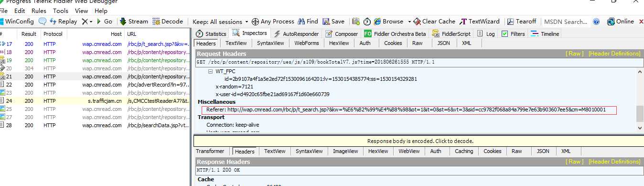Collapse the WT_FPC tree node
The image size is (644, 186).
211,71
